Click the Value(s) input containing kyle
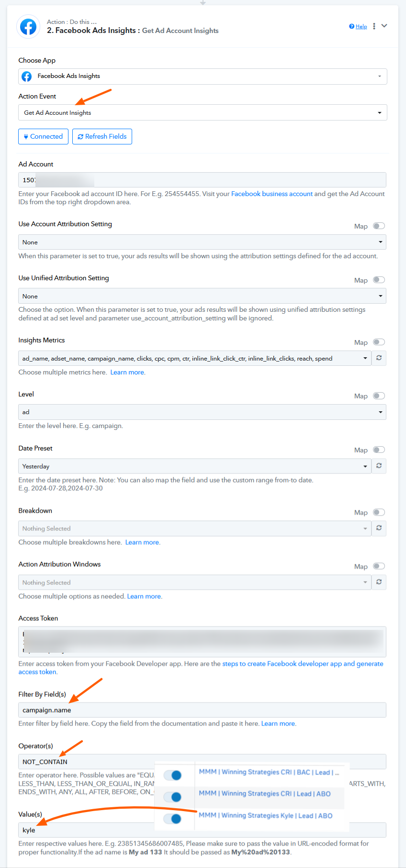 (x=86, y=830)
